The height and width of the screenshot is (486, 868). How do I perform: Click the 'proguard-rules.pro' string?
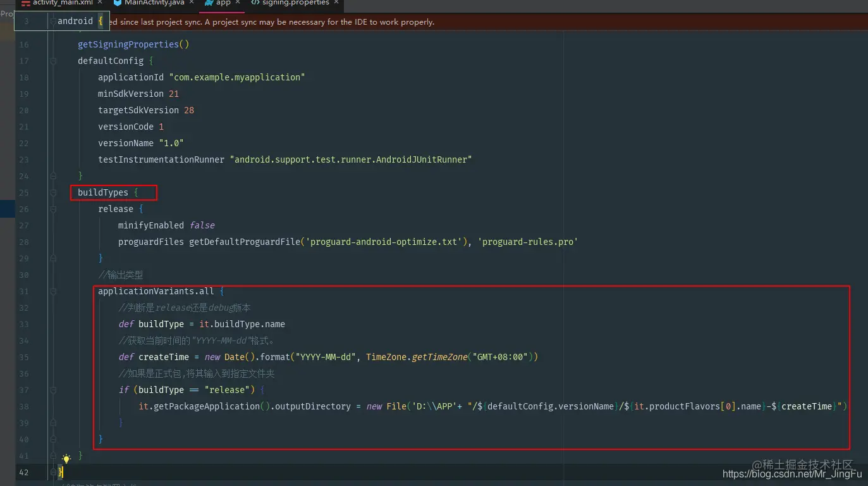(528, 242)
